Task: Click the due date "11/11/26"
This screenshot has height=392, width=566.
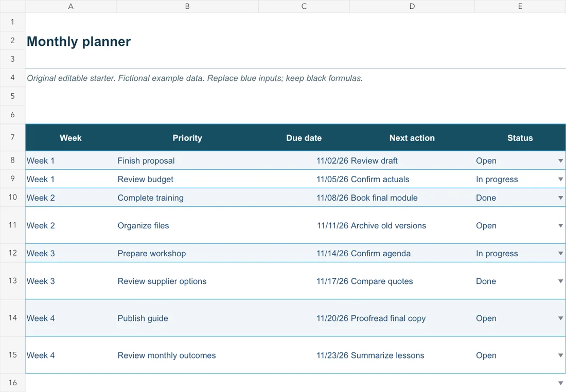Action: [332, 226]
